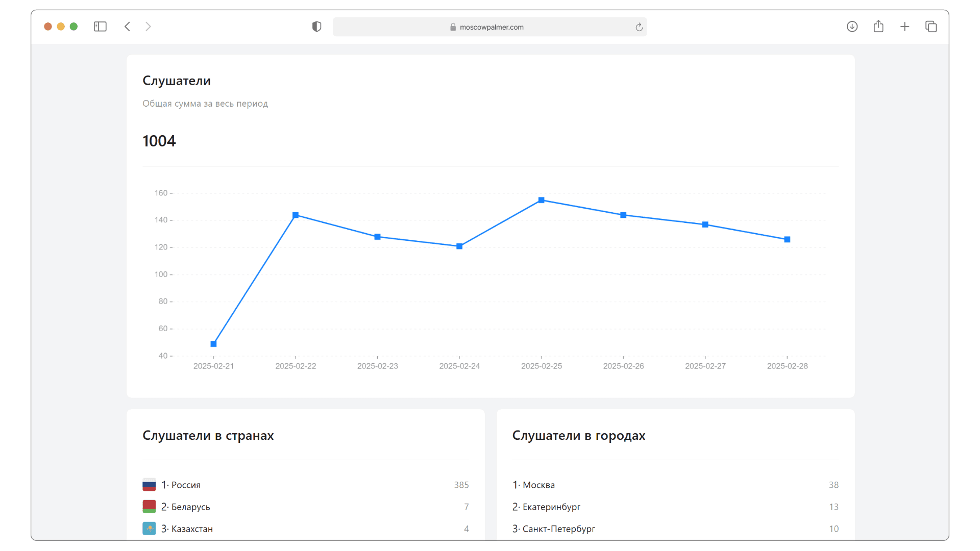Show the tab overview grid
Viewport: 980px width, 551px height.
(x=931, y=27)
